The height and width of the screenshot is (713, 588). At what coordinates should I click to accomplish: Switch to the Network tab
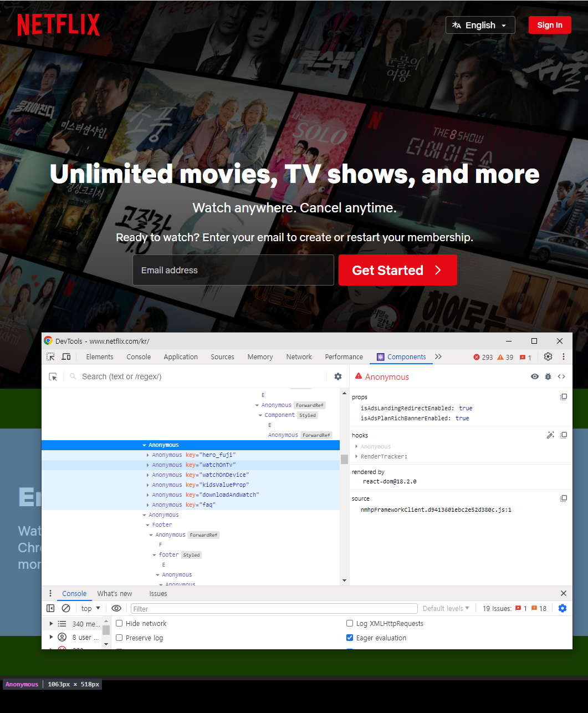(299, 357)
